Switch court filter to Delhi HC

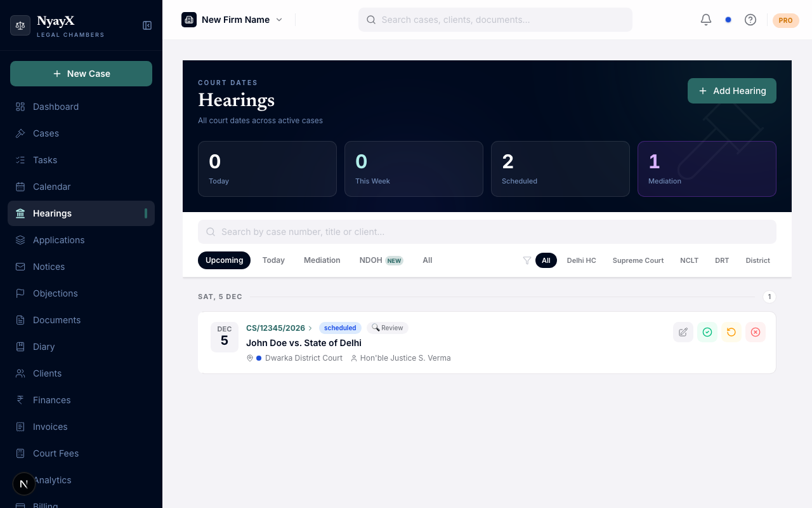point(581,260)
